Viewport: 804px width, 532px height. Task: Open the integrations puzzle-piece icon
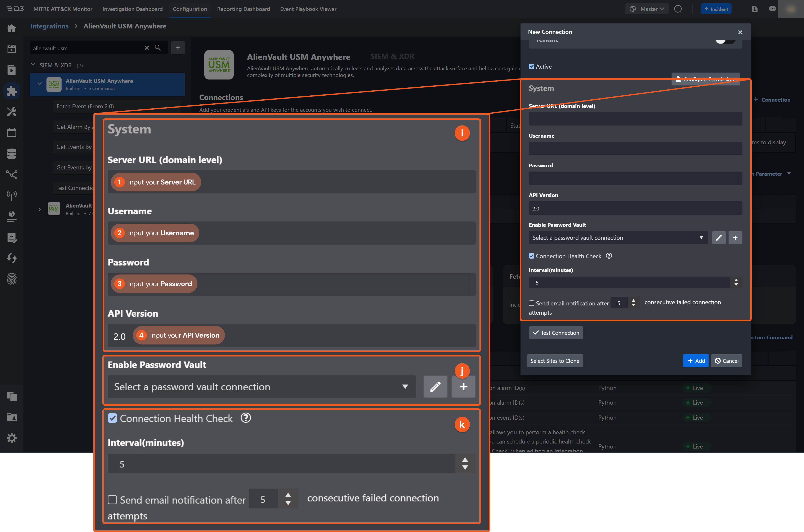tap(12, 91)
